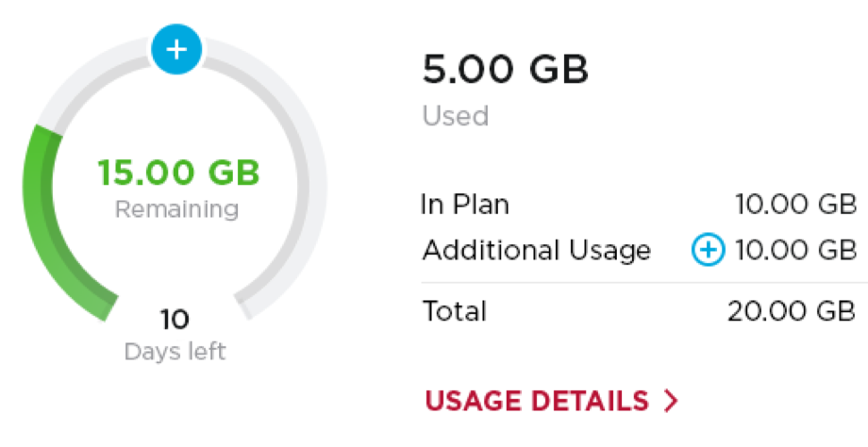Click the Total row label
Viewport: 868px width, 447px height.
tap(455, 310)
